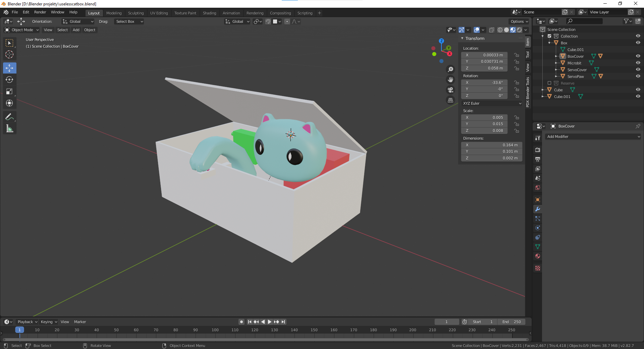The image size is (644, 349).
Task: Open the Modifier properties wrench tab
Action: tap(538, 209)
